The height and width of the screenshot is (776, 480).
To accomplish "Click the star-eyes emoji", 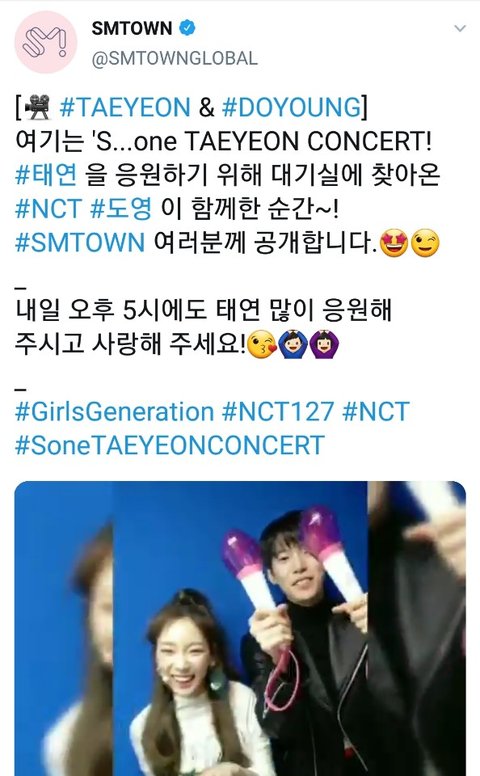I will [393, 242].
